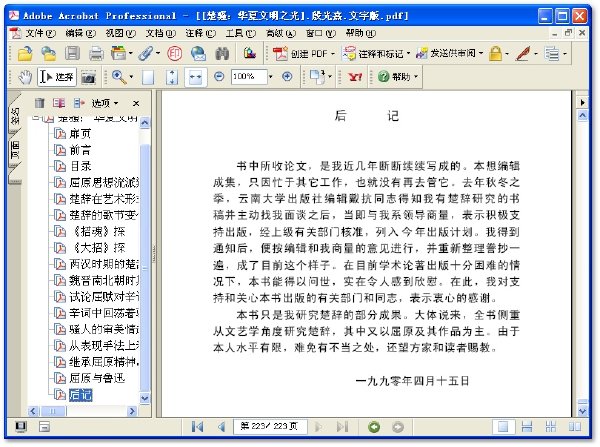Click the Forms toolbar icon
This screenshot has width=600, height=447.
coord(552,54)
